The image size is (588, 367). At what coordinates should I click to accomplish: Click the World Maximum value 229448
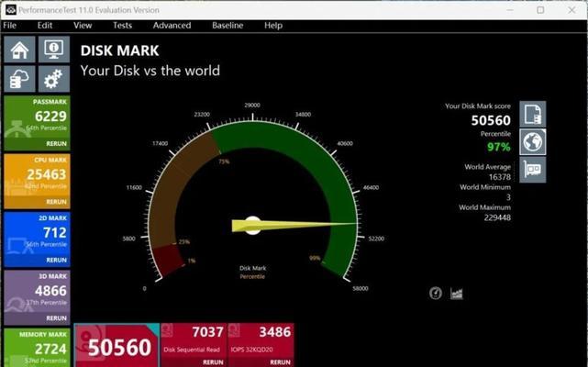tap(497, 217)
